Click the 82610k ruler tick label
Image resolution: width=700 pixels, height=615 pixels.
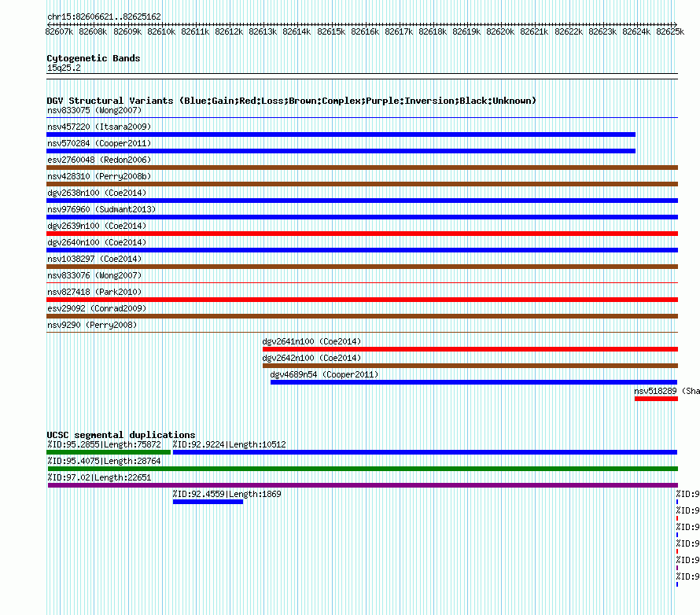coord(161,31)
